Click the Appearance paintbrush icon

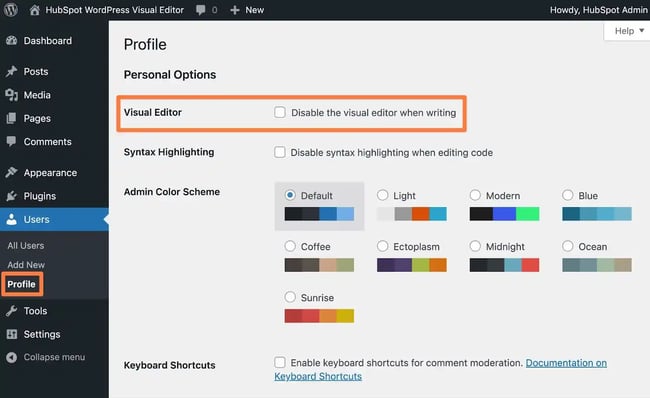click(x=12, y=172)
